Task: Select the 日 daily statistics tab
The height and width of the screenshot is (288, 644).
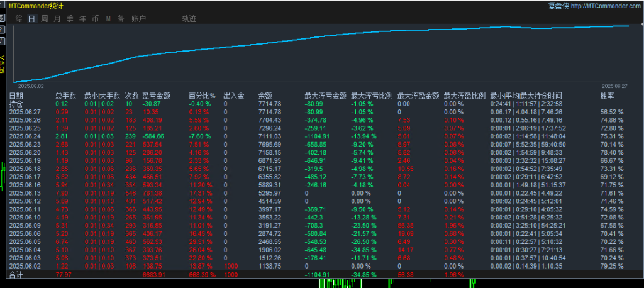Action: [31, 19]
